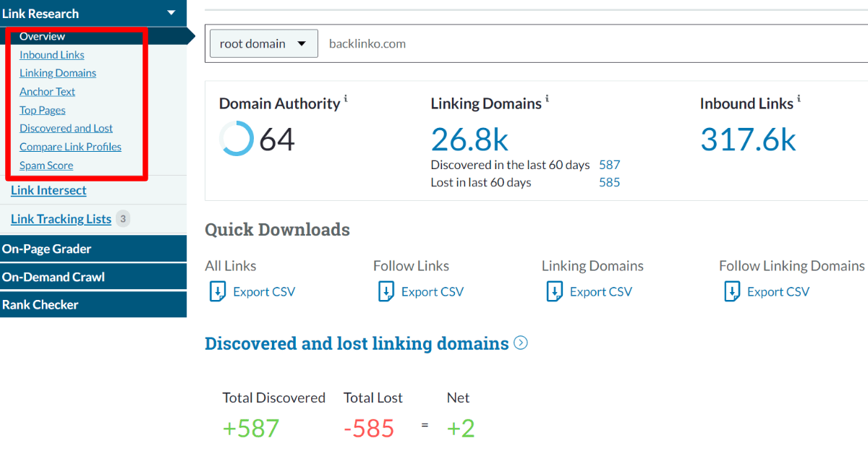Collapse the Link Research section
This screenshot has height=451, width=868.
click(171, 13)
